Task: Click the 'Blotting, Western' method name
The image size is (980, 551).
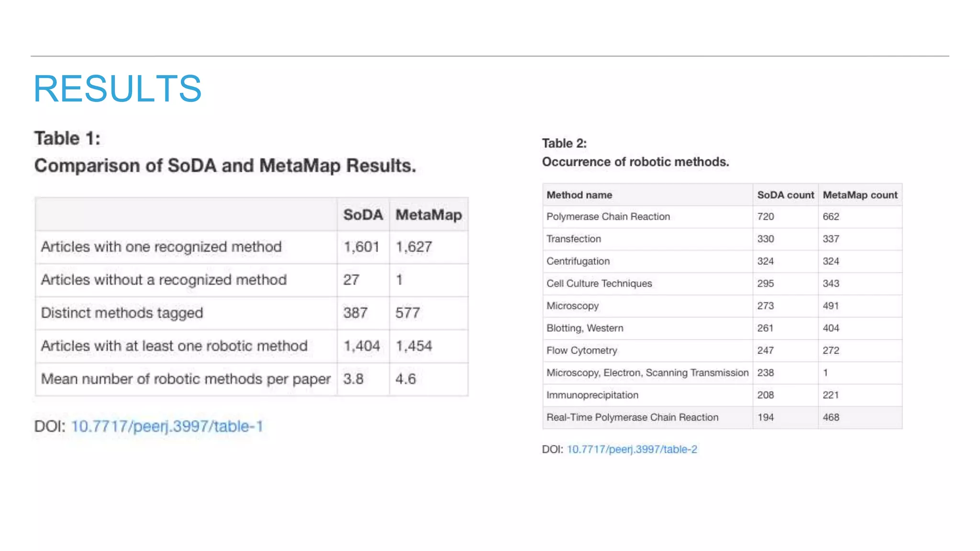Action: pos(585,328)
